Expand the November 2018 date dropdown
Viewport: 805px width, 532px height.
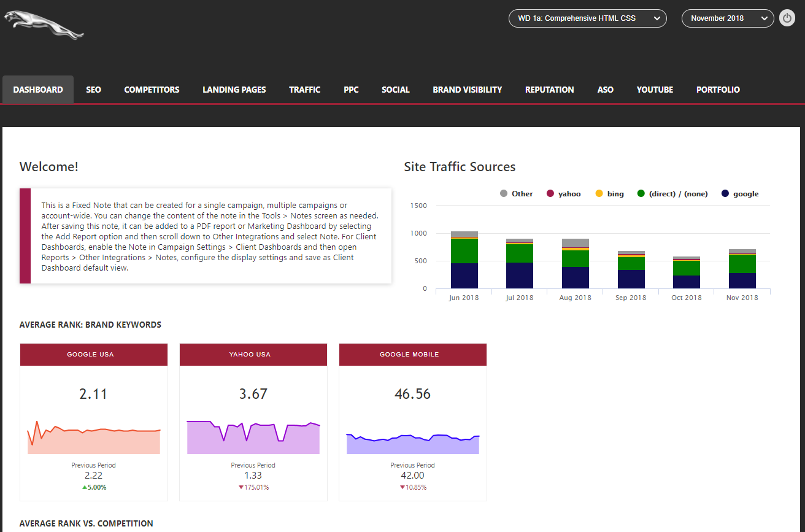tap(727, 18)
